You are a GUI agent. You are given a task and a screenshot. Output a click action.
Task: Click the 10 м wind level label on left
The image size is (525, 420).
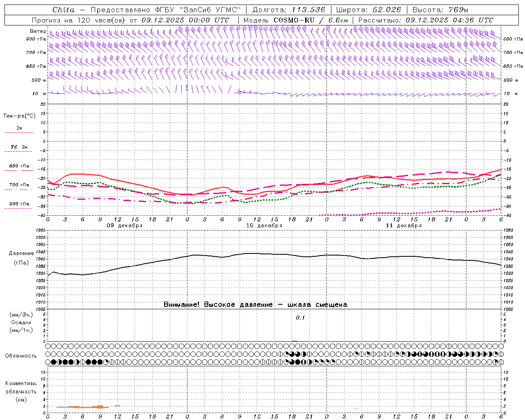[x=39, y=94]
